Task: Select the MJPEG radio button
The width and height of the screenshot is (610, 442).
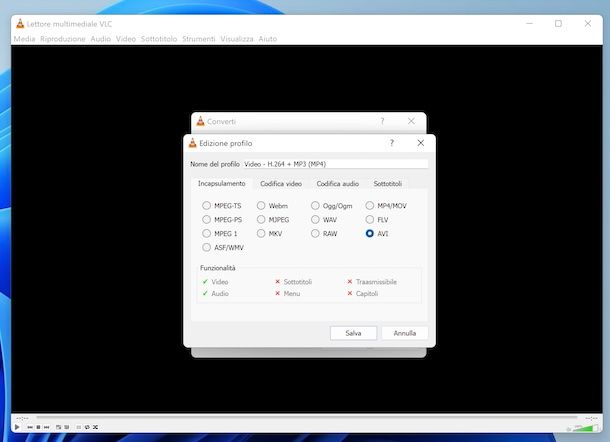Action: coord(261,219)
